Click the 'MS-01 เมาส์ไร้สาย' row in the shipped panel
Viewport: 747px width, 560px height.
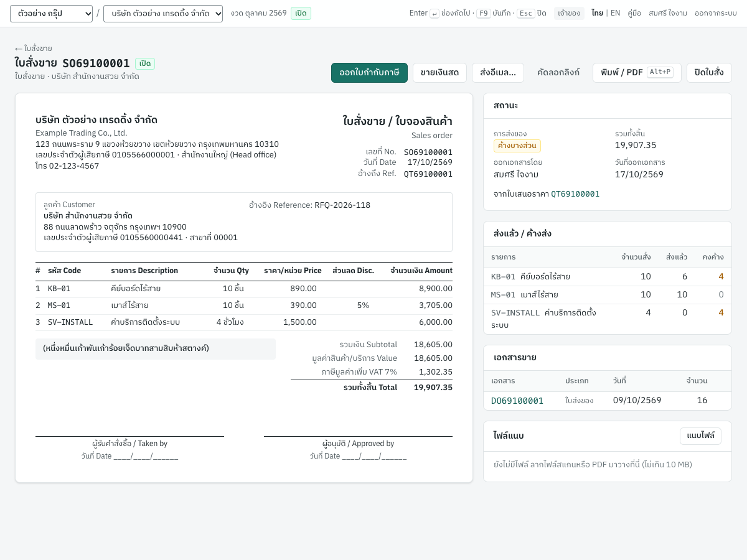click(608, 295)
